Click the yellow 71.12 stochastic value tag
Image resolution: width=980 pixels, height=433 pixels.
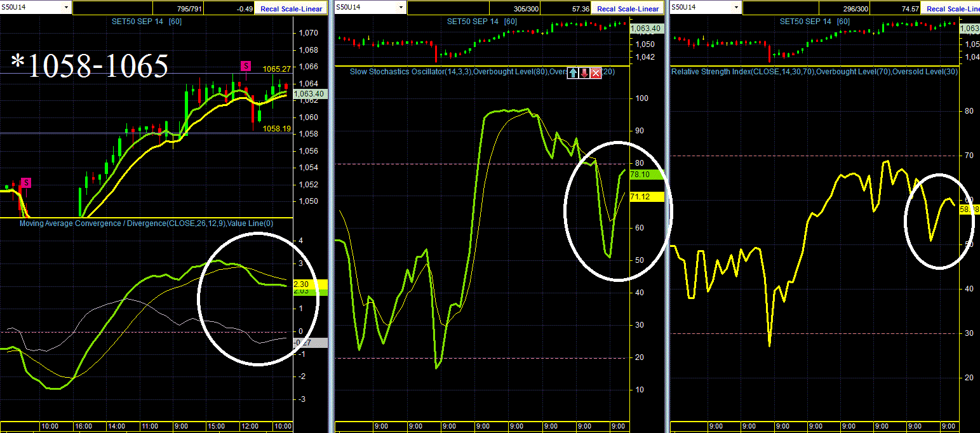pyautogui.click(x=645, y=197)
